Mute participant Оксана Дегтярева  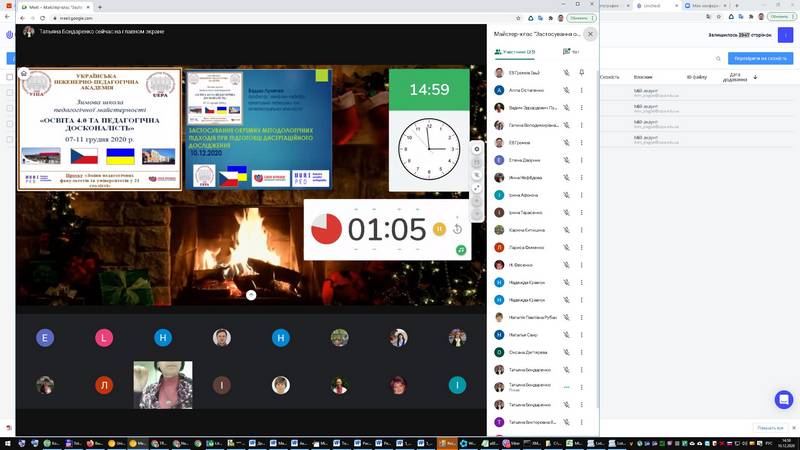[x=566, y=352]
